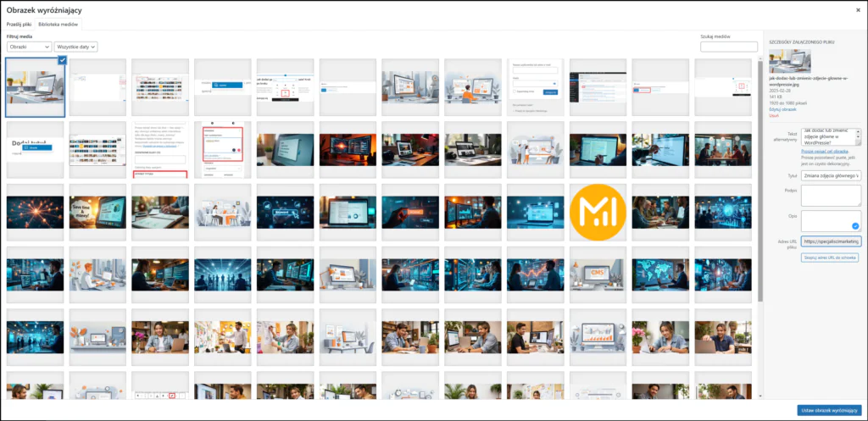Close the Obrazek wyróżniający dialog
The width and height of the screenshot is (868, 421).
click(x=858, y=8)
